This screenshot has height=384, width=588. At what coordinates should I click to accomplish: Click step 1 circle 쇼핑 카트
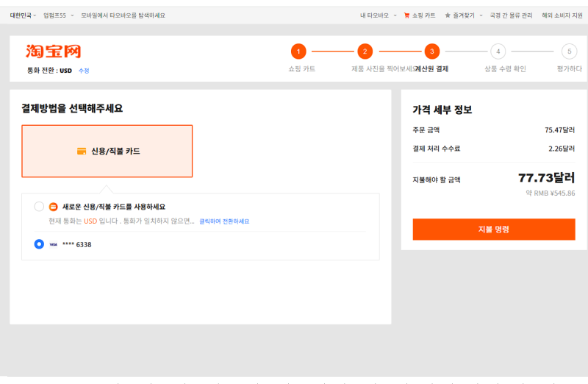coord(298,51)
